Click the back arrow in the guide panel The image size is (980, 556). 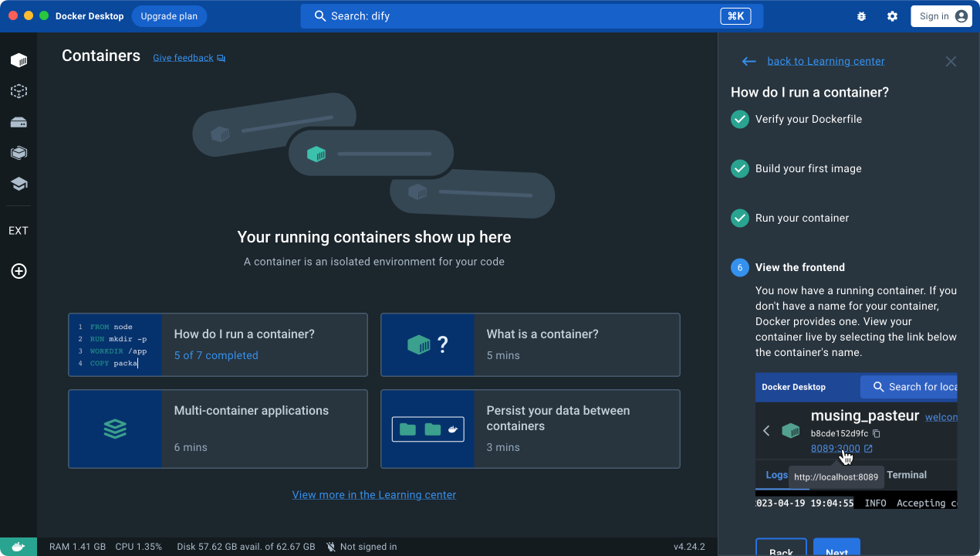point(749,61)
